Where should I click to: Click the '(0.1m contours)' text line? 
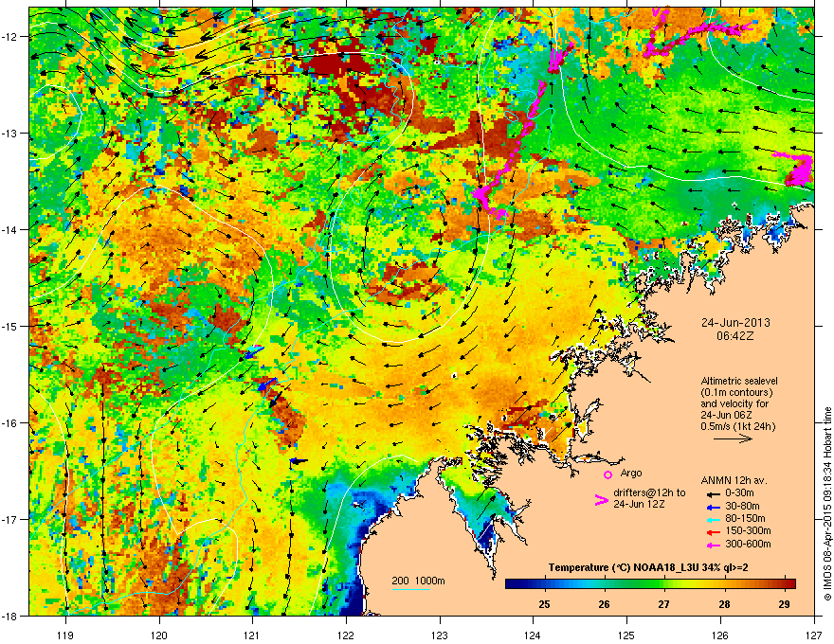coord(736,393)
